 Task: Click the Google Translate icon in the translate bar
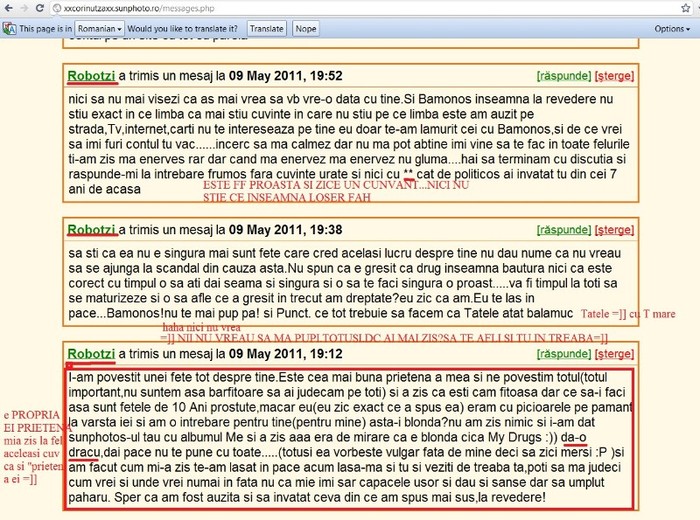click(9, 29)
